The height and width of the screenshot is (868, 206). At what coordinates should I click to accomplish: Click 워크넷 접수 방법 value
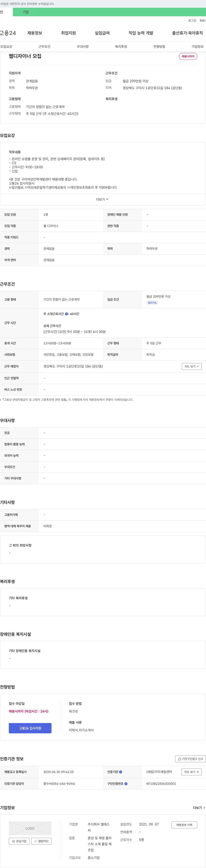click(x=73, y=711)
